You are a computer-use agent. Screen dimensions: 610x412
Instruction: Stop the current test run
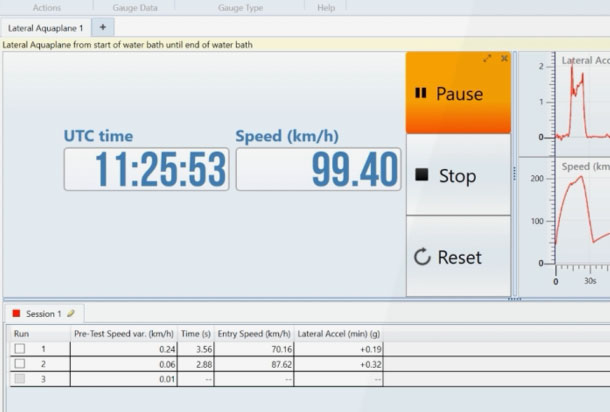458,176
